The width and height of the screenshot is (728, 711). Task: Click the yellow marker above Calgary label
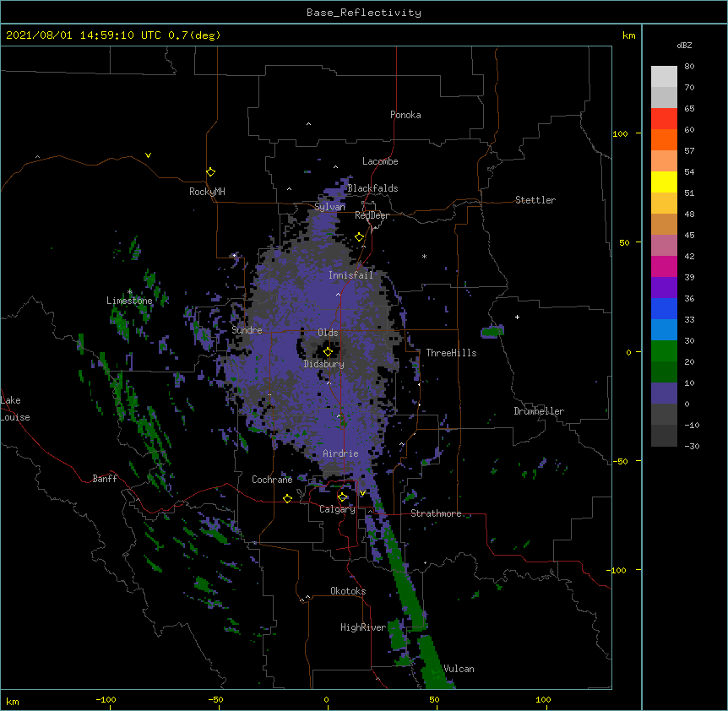tap(342, 497)
